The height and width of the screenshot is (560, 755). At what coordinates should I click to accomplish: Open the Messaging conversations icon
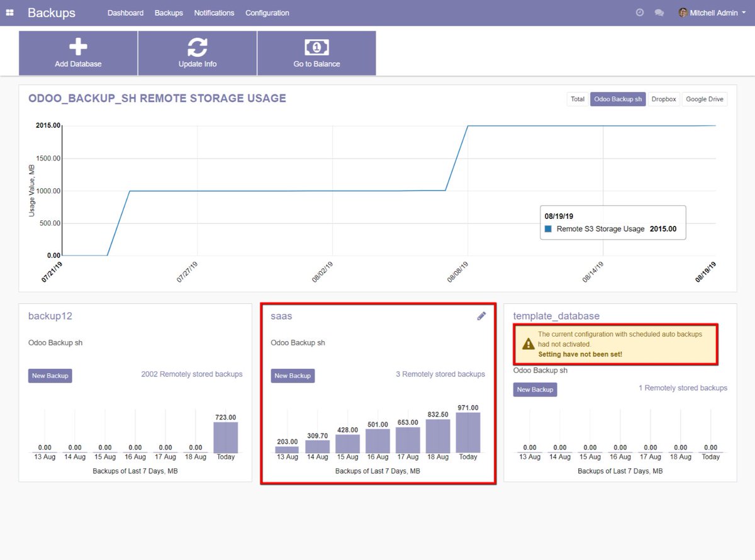(658, 12)
